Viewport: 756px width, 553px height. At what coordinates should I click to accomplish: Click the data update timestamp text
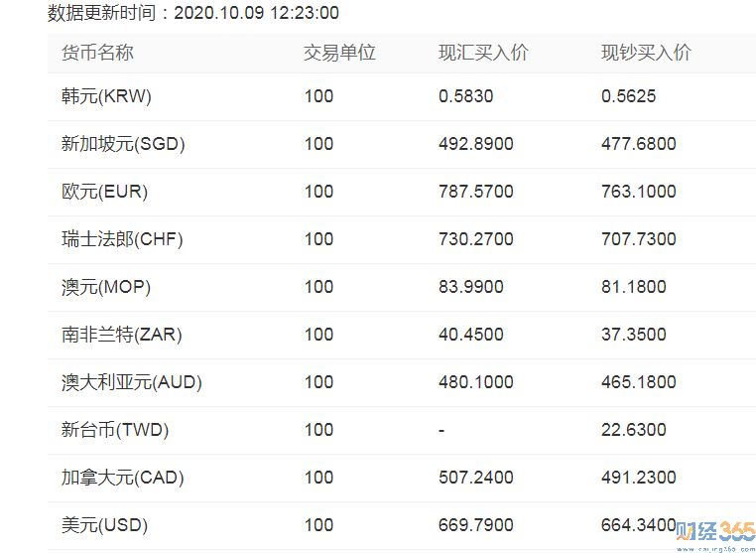tap(193, 13)
